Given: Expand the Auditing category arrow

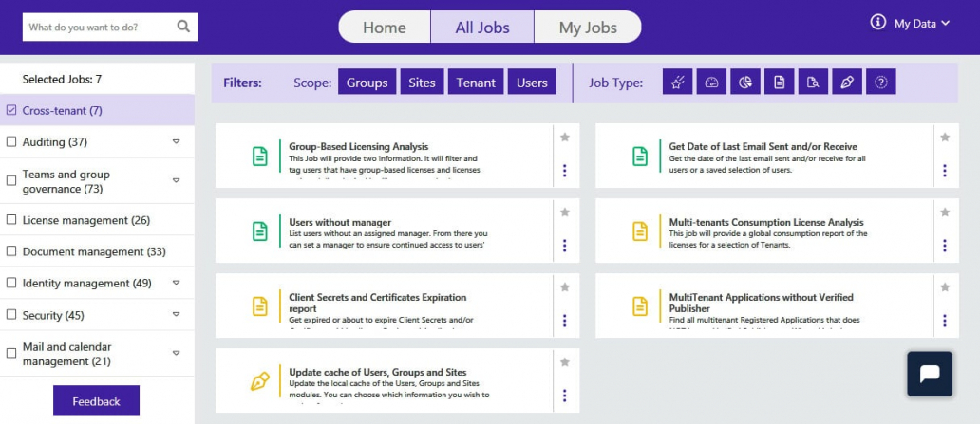Looking at the screenshot, I should pyautogui.click(x=177, y=141).
